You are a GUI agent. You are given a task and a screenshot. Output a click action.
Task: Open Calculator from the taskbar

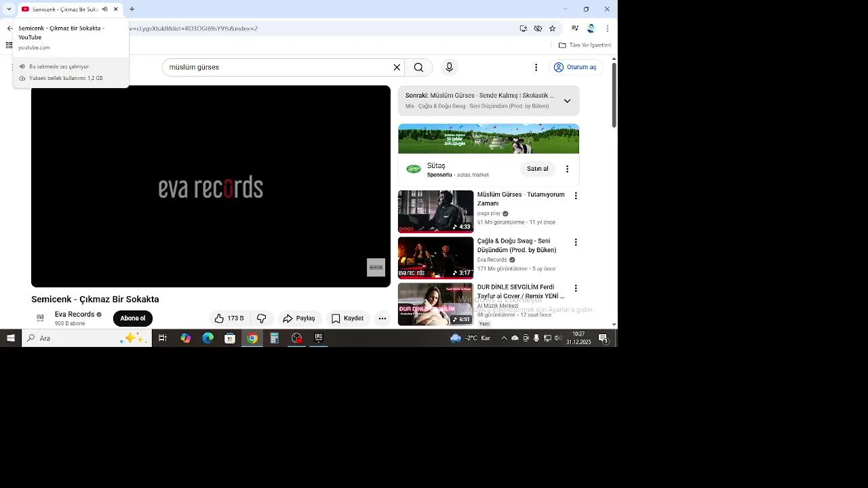274,338
